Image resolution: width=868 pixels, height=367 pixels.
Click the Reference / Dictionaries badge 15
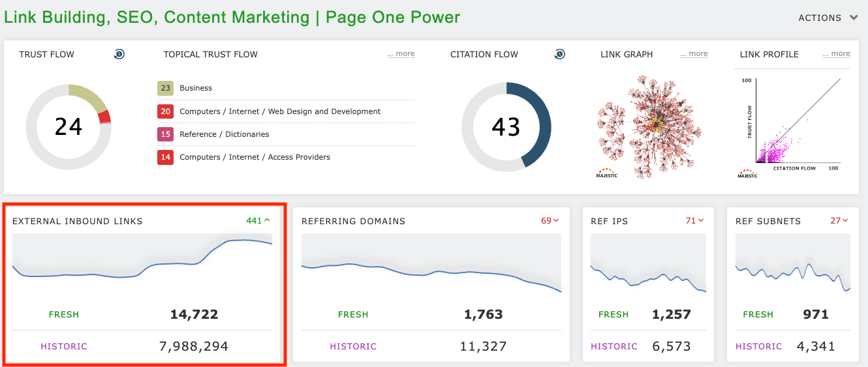(165, 134)
